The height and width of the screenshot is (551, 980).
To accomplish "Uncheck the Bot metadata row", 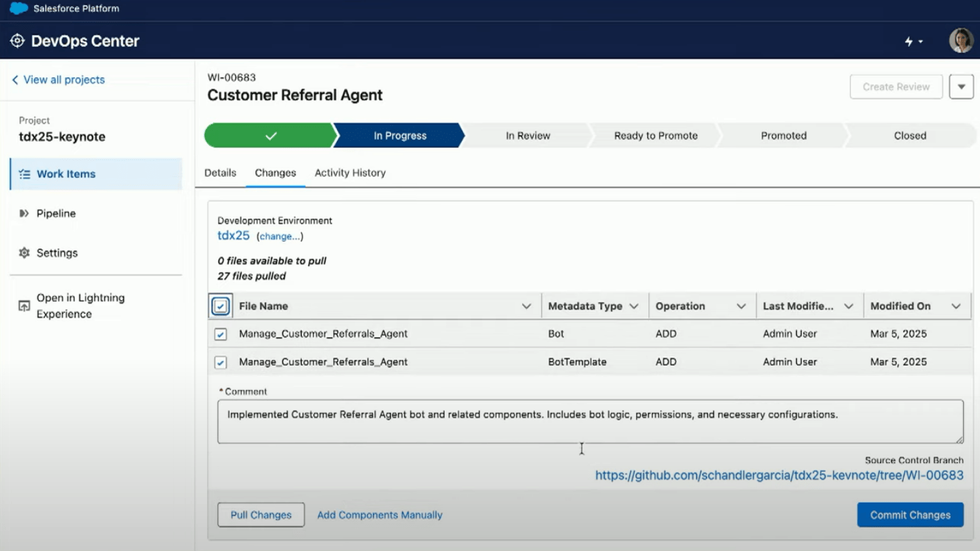I will tap(219, 334).
